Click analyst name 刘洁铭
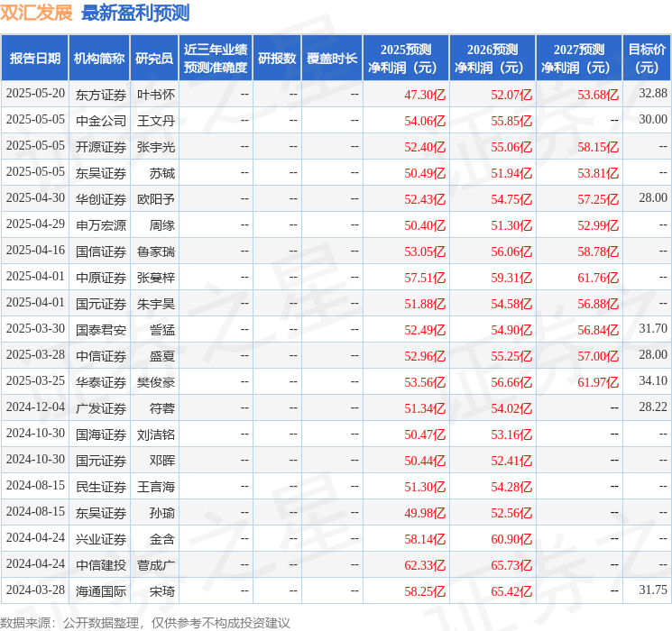Image resolution: width=672 pixels, height=631 pixels. coord(155,434)
